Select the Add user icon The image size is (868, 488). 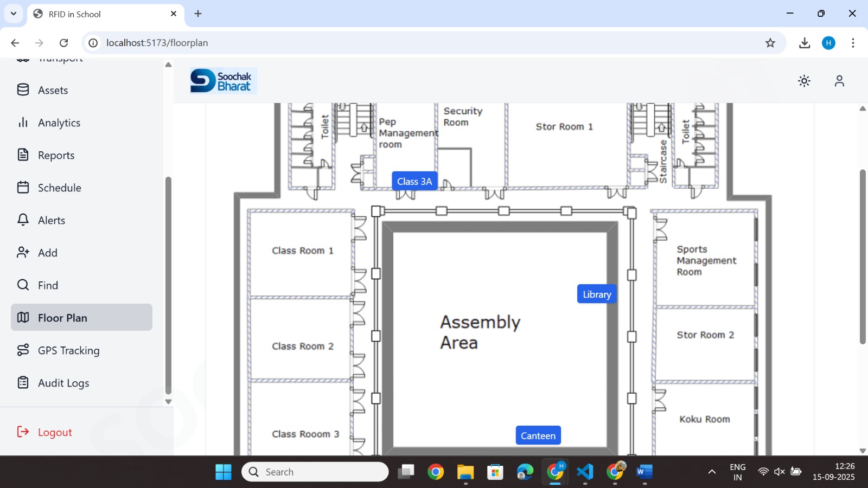point(23,253)
